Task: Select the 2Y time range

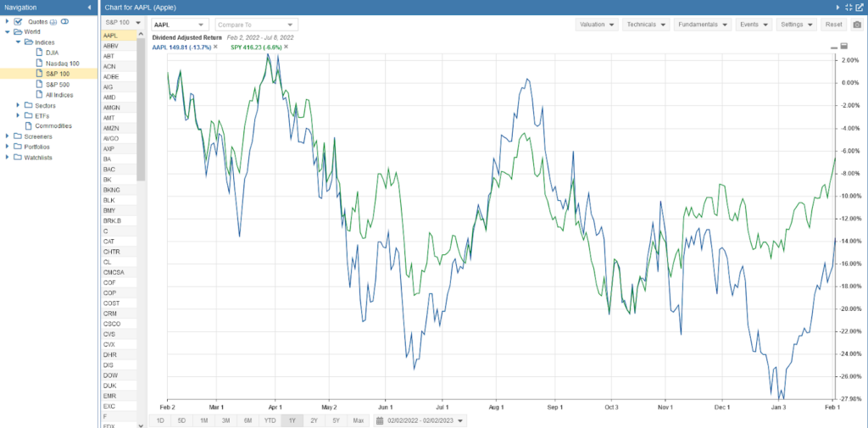Action: (x=314, y=421)
